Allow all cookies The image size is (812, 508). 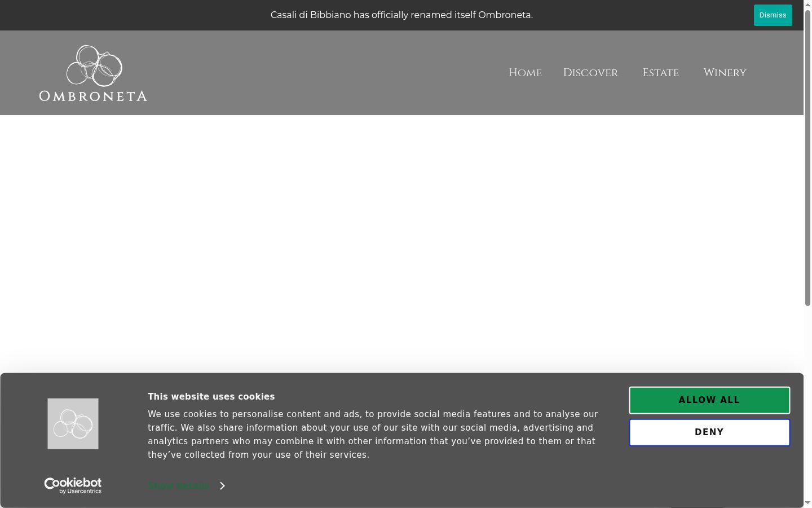[709, 400]
